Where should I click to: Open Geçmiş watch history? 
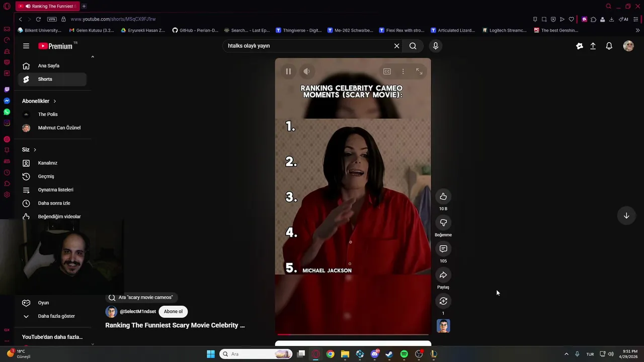(52, 176)
